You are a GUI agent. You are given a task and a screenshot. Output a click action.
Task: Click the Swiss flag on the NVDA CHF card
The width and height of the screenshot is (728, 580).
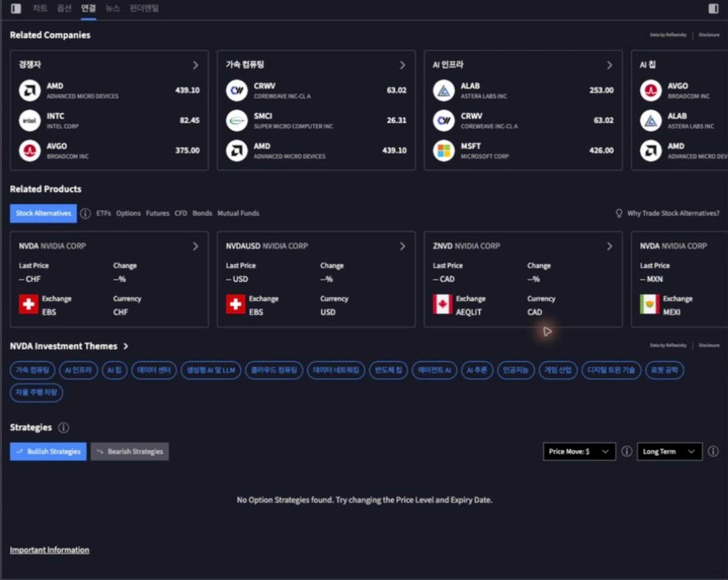click(29, 304)
